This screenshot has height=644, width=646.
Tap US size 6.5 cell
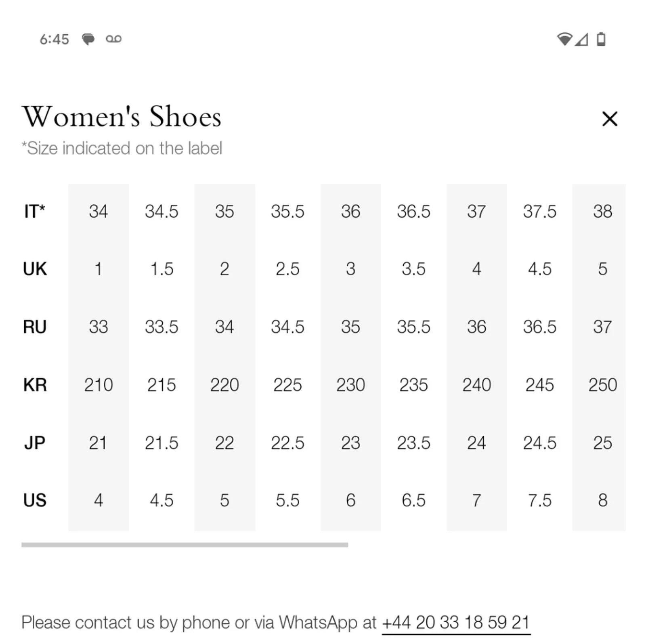pos(413,500)
